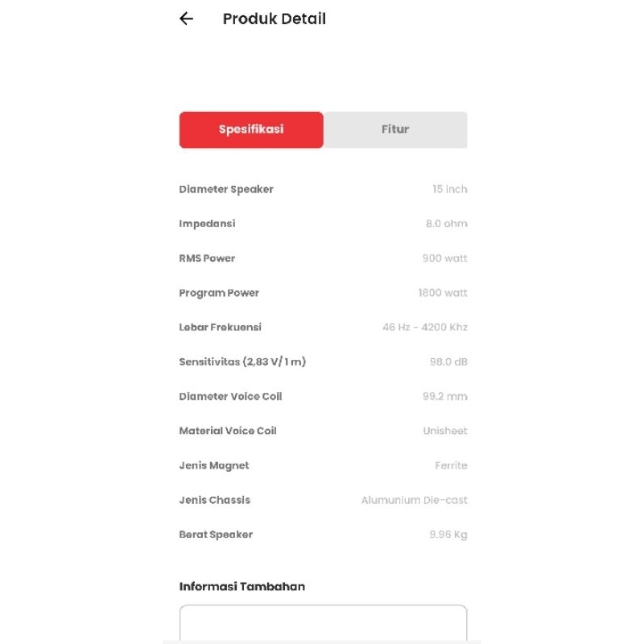Click the Sensitivitas (2,83 V/1 m) label
The width and height of the screenshot is (644, 644).
coord(242,362)
